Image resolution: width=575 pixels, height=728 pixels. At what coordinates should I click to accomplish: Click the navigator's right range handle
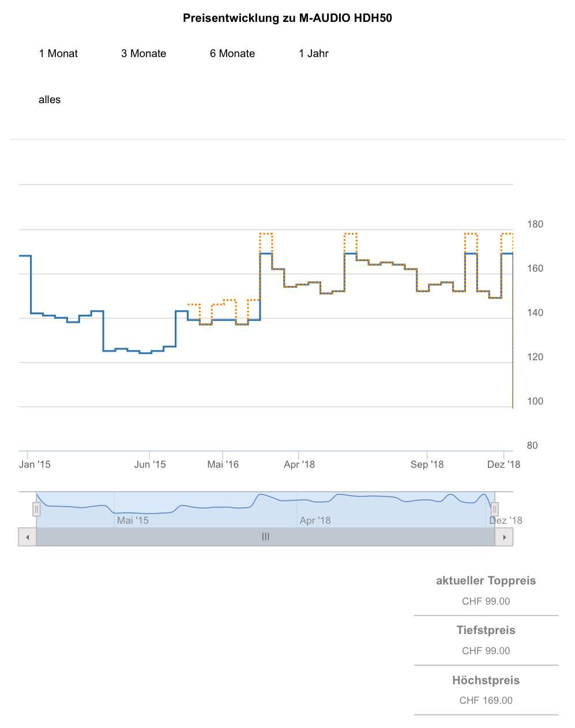pos(494,510)
